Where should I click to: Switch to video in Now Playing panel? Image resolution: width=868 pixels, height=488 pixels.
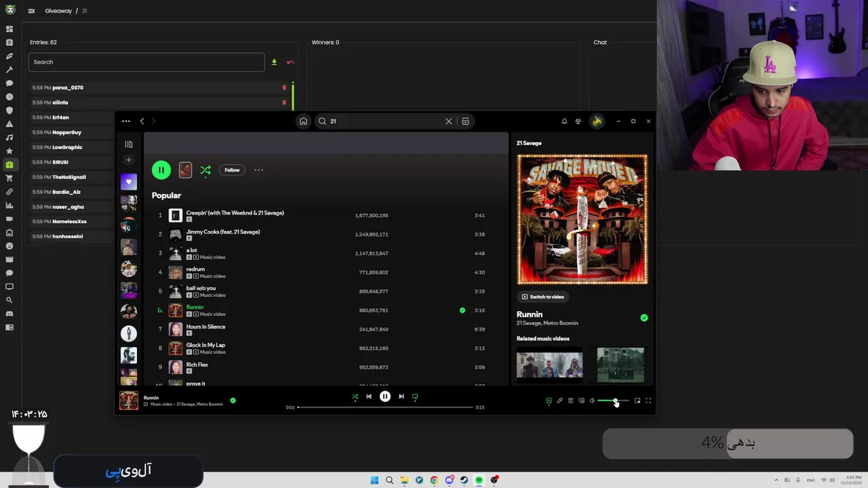coord(542,297)
